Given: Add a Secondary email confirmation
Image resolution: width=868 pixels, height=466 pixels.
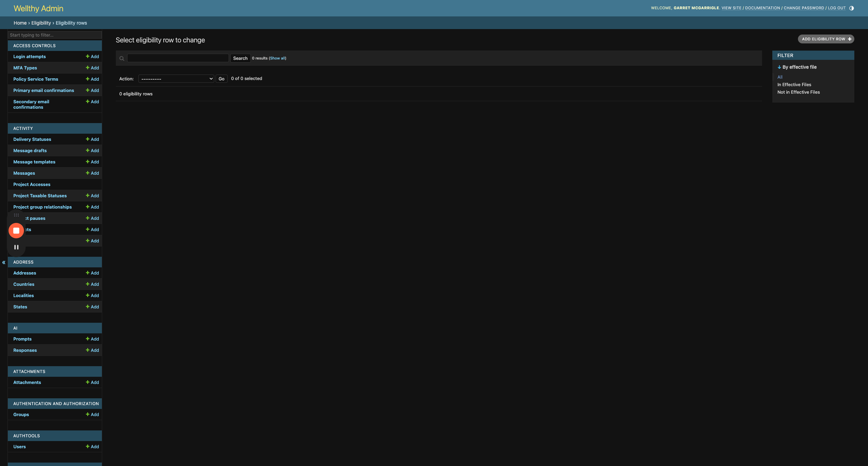Looking at the screenshot, I should pyautogui.click(x=92, y=102).
